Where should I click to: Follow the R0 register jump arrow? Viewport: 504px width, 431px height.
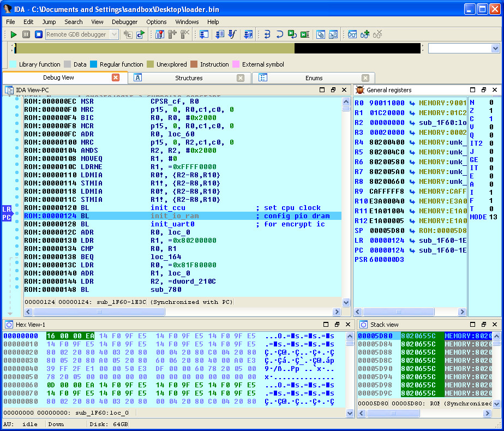click(412, 103)
